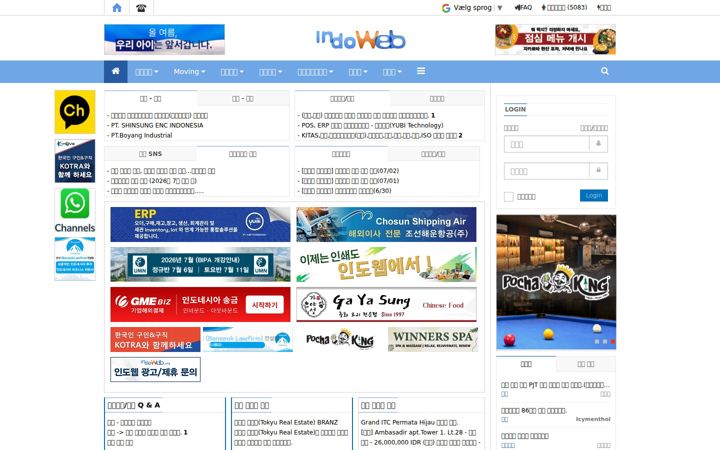Click the ERP YUBI banner
This screenshot has height=450, width=720.
tap(200, 224)
